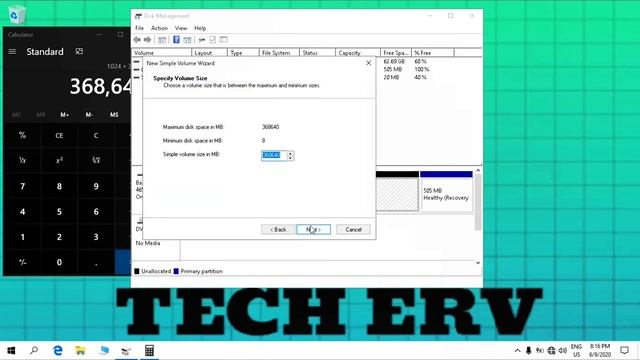Image resolution: width=640 pixels, height=360 pixels.
Task: Switch to Calculator taskbar icon
Action: coord(149,350)
